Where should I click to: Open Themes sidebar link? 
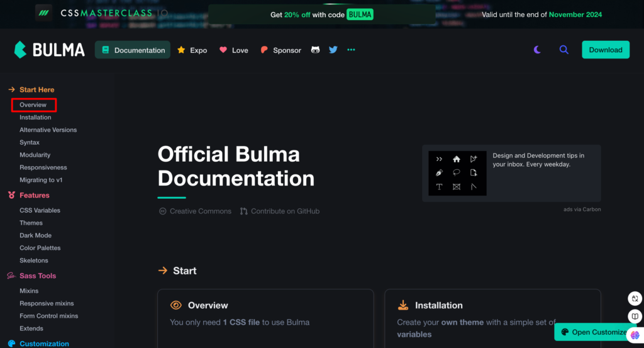tap(31, 223)
